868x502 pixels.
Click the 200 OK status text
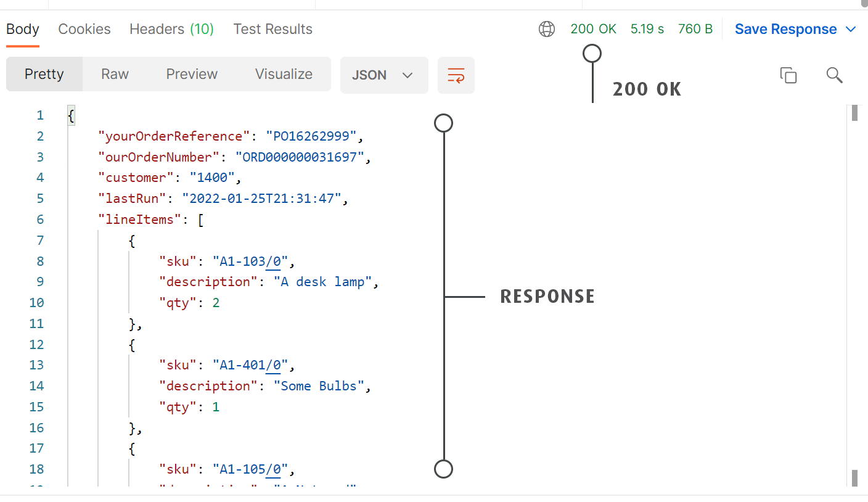pyautogui.click(x=593, y=29)
